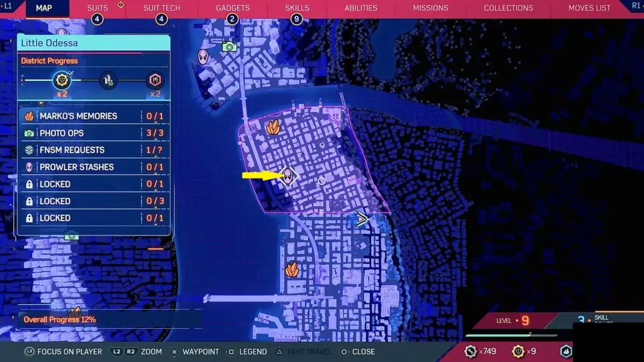Open the Missions tab
Viewport: 644px width, 362px height.
430,8
